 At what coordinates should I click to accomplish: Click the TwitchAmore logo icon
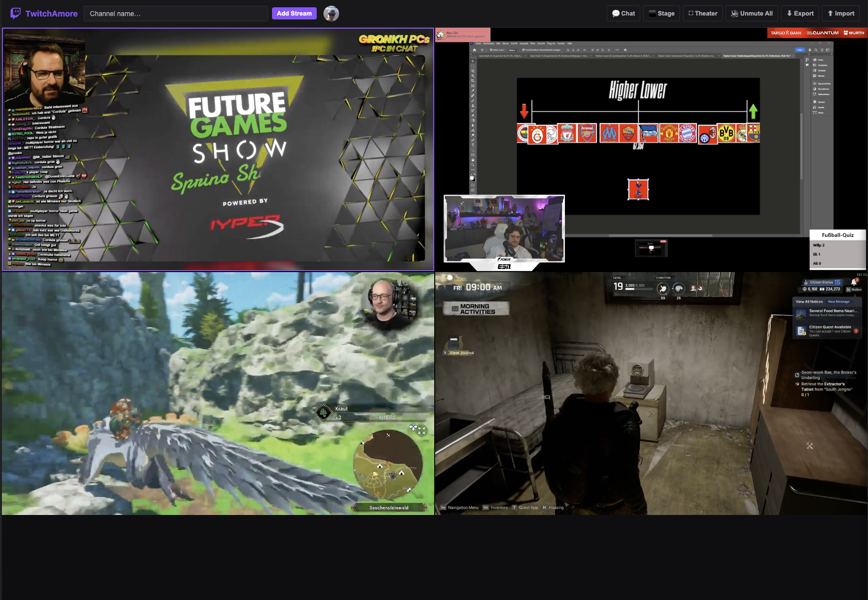tap(16, 13)
